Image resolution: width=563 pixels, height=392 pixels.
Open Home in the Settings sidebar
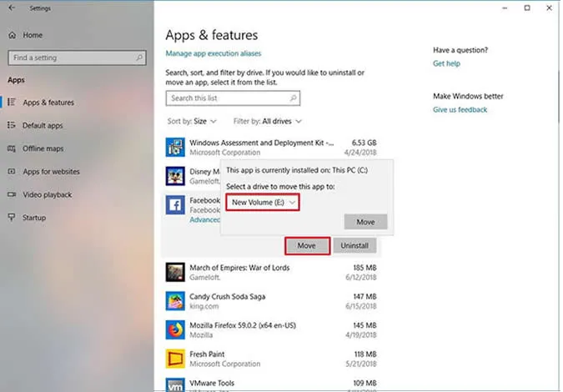point(33,35)
